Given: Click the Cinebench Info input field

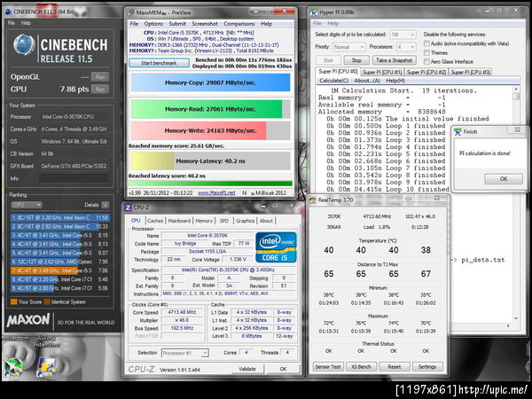Looking at the screenshot, I should [74, 178].
